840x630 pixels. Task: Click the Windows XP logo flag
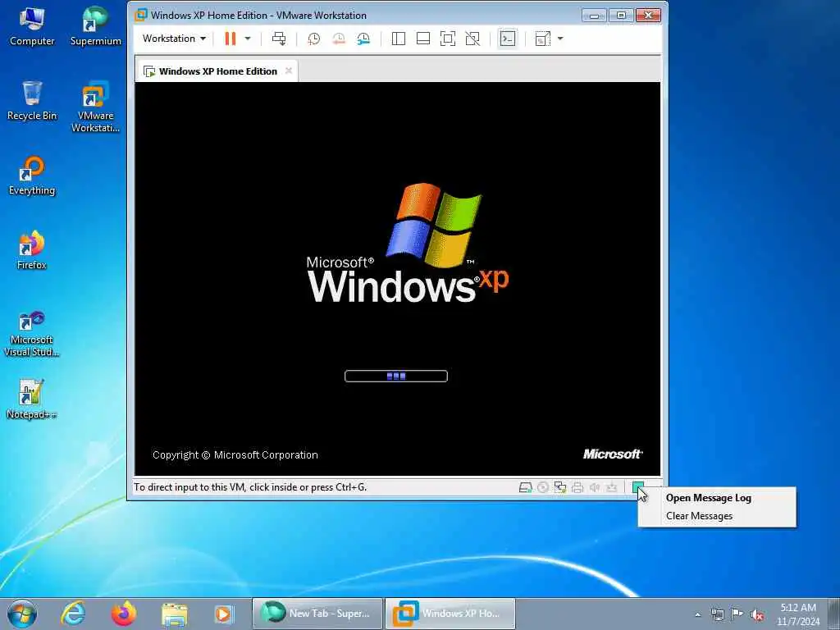click(434, 225)
